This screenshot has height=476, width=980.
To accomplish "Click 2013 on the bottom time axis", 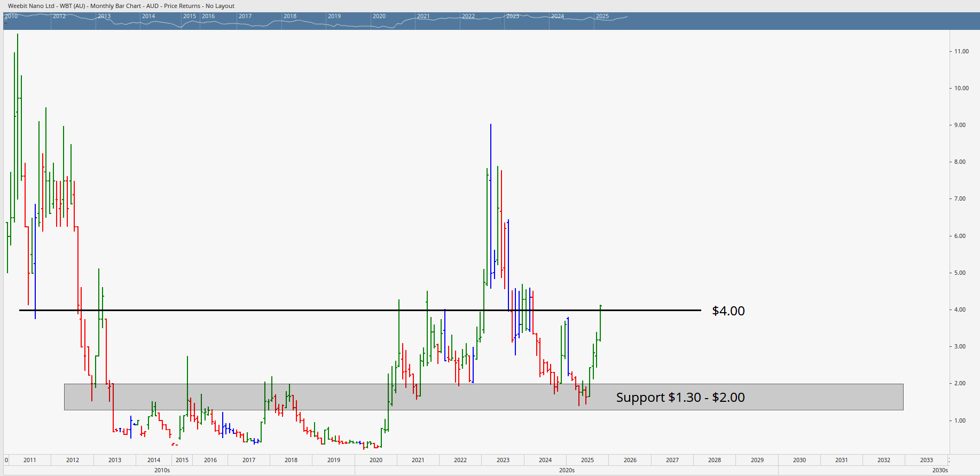I will click(115, 460).
